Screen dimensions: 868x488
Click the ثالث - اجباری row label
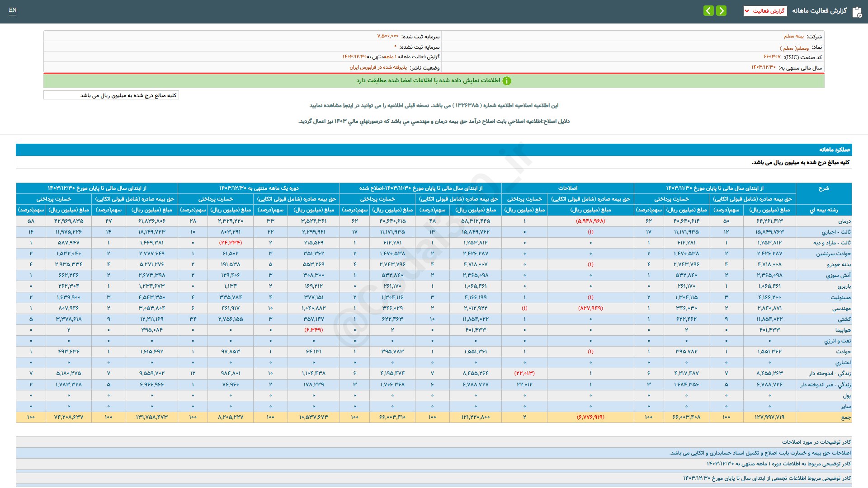(836, 232)
